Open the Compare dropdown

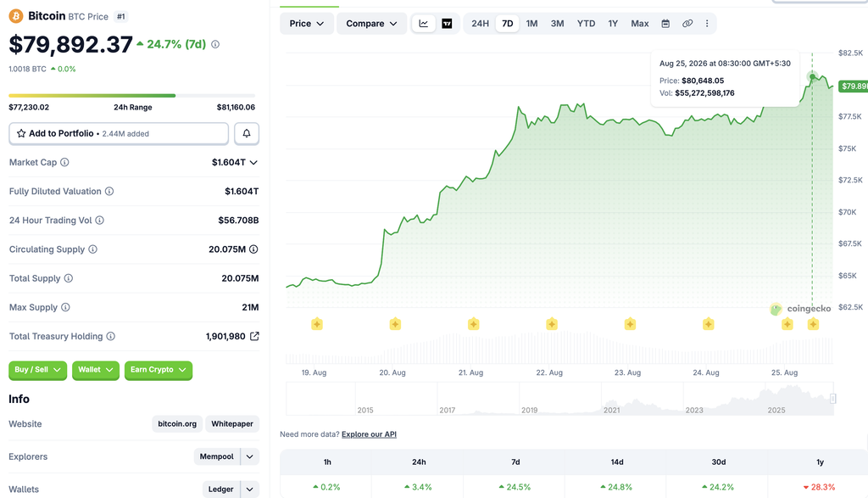(x=371, y=23)
